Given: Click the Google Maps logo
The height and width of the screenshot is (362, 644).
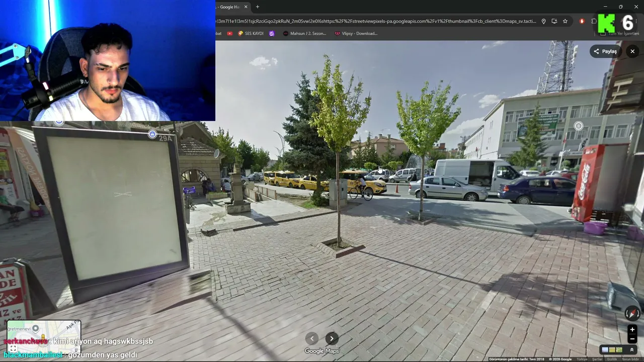Looking at the screenshot, I should pyautogui.click(x=321, y=351).
